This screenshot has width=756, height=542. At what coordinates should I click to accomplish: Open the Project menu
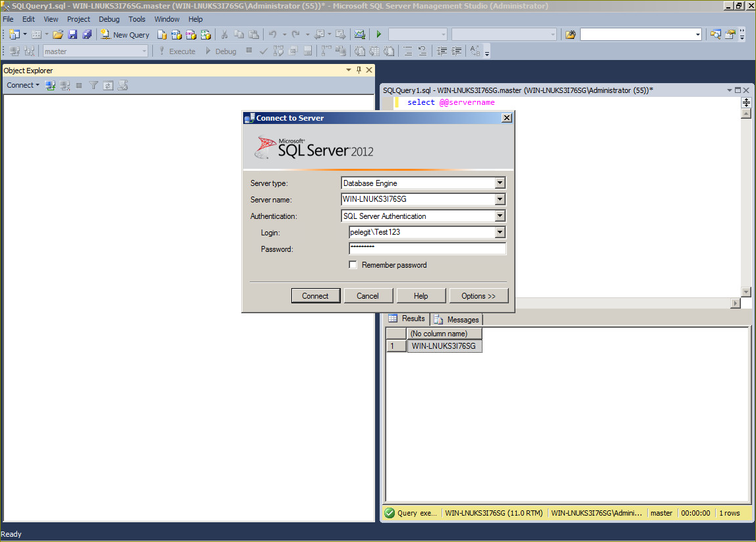[78, 19]
